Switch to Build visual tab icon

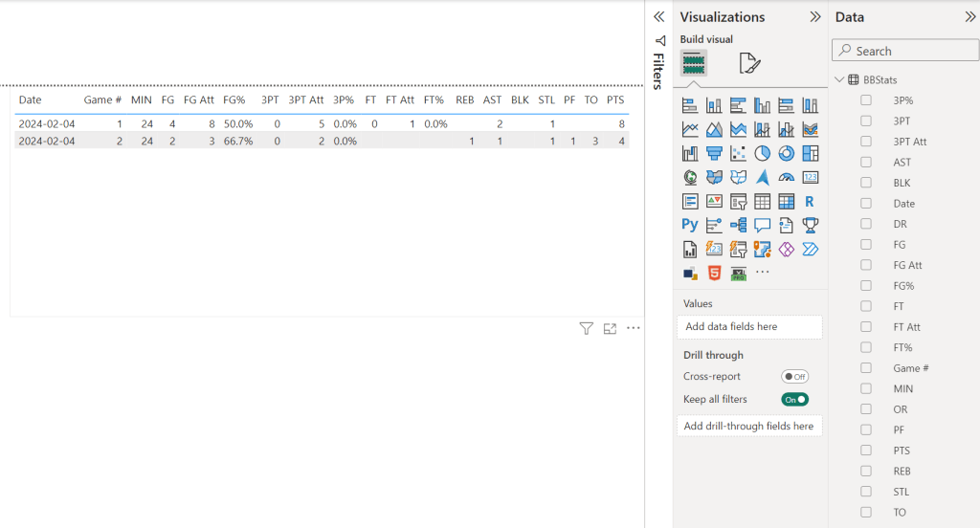click(x=694, y=64)
